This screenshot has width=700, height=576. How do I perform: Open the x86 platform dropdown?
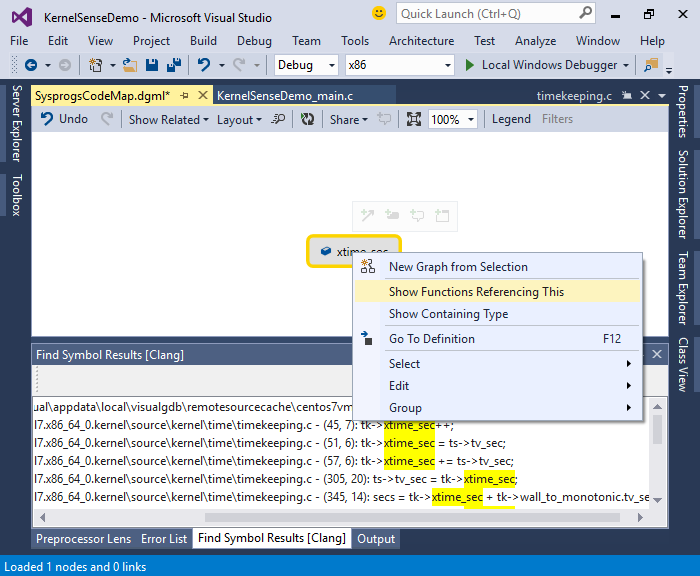[448, 65]
